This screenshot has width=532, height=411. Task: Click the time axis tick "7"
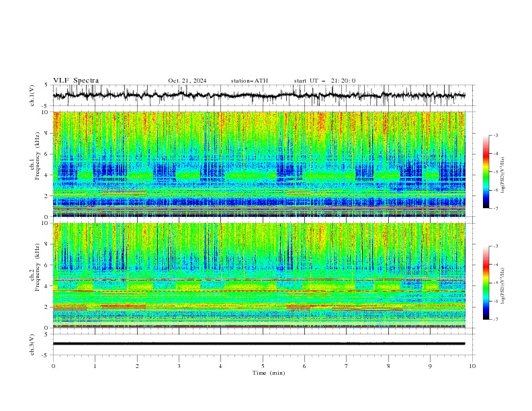[347, 366]
